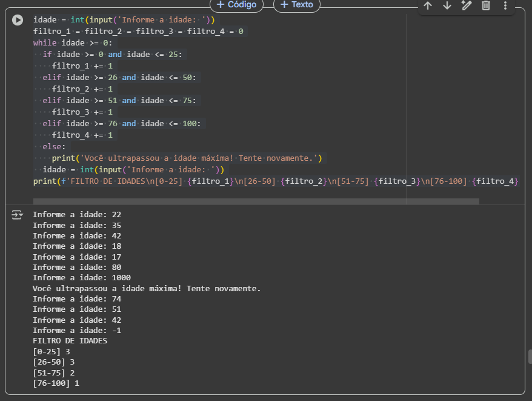The height and width of the screenshot is (401, 532).
Task: Click the horizontal scrollbar under the code
Action: 256,201
